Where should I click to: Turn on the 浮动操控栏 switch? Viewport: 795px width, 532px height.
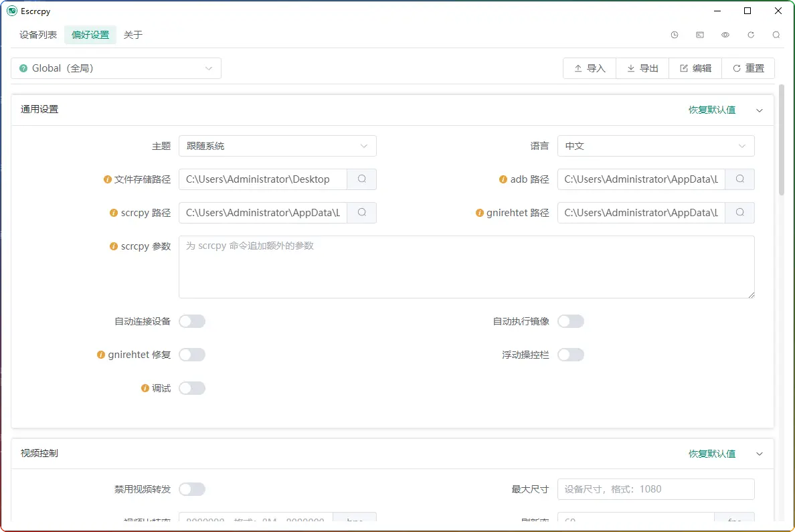tap(571, 355)
